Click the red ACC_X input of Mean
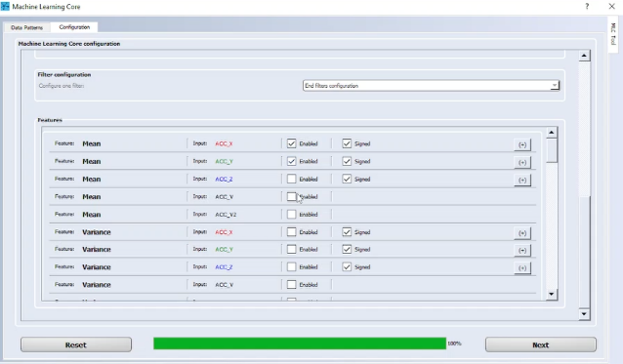The height and width of the screenshot is (364, 623). [x=224, y=143]
